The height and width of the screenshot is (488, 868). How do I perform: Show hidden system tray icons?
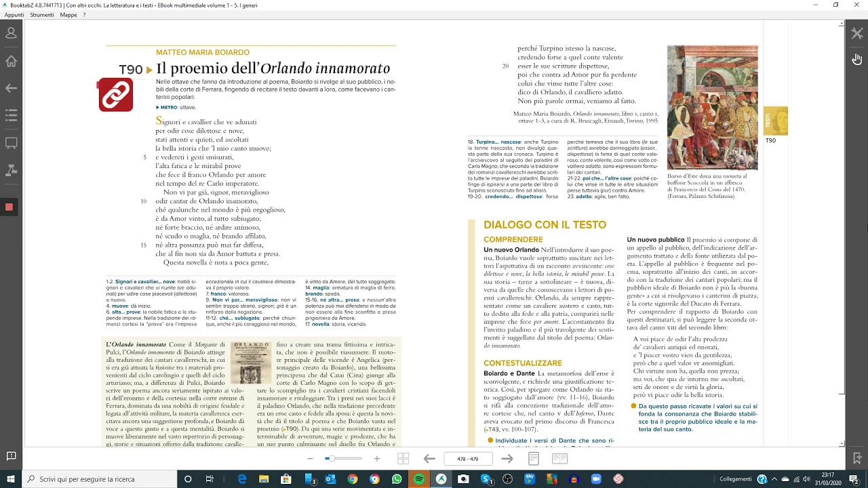(x=774, y=479)
